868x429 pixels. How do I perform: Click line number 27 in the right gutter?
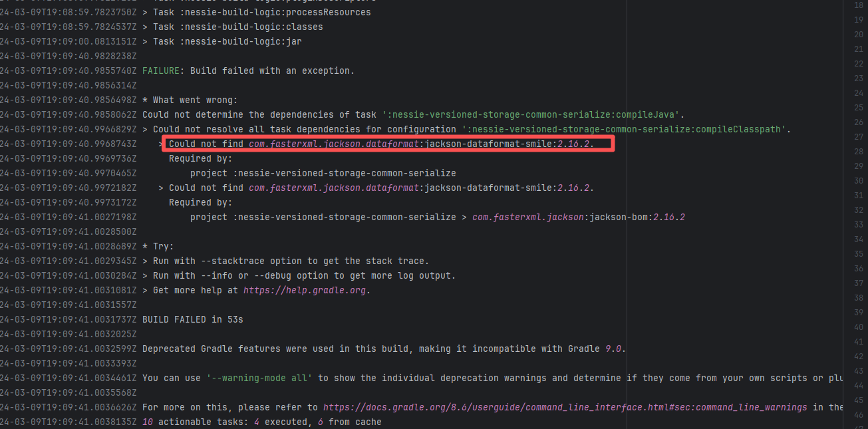click(x=857, y=136)
